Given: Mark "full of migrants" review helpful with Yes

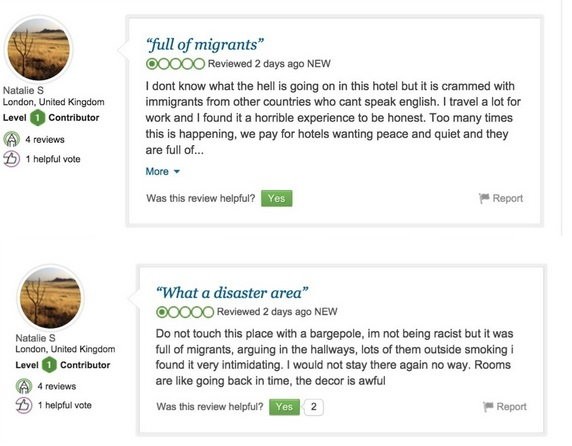Looking at the screenshot, I should 277,198.
